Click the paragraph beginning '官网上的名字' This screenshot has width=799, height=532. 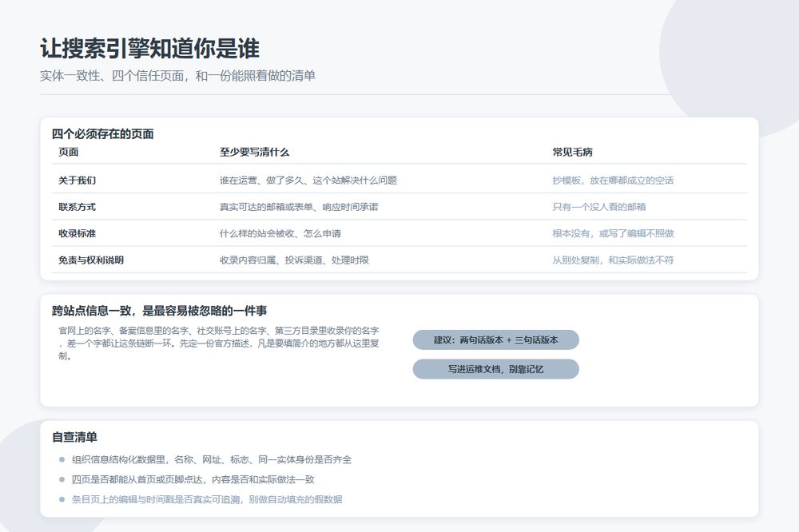(x=219, y=343)
